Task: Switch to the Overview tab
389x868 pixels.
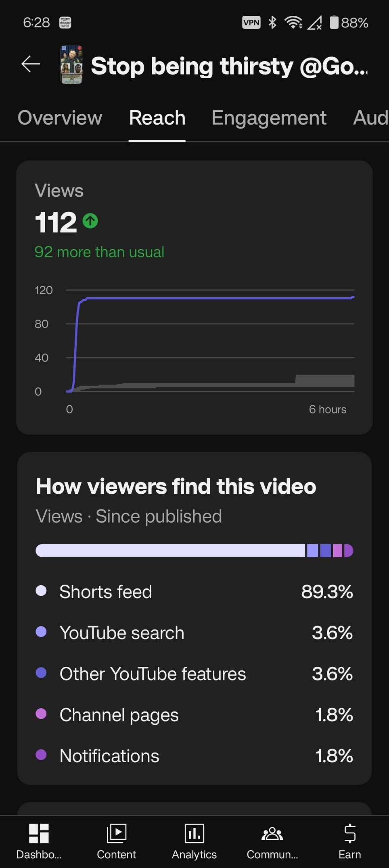Action: coord(60,118)
